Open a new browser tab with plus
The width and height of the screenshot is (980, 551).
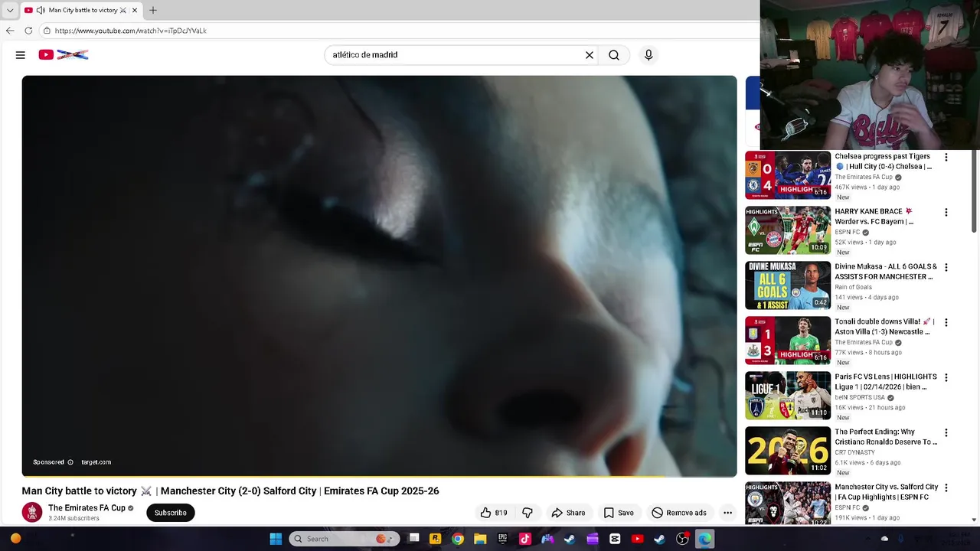[153, 10]
